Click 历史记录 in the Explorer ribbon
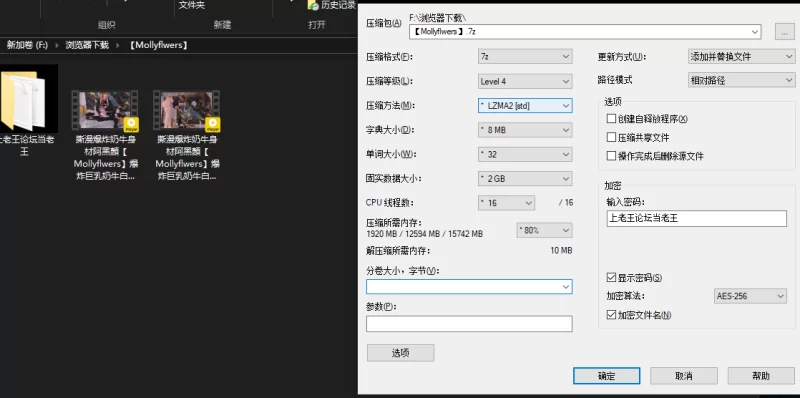Image resolution: width=800 pixels, height=398 pixels. pyautogui.click(x=333, y=5)
